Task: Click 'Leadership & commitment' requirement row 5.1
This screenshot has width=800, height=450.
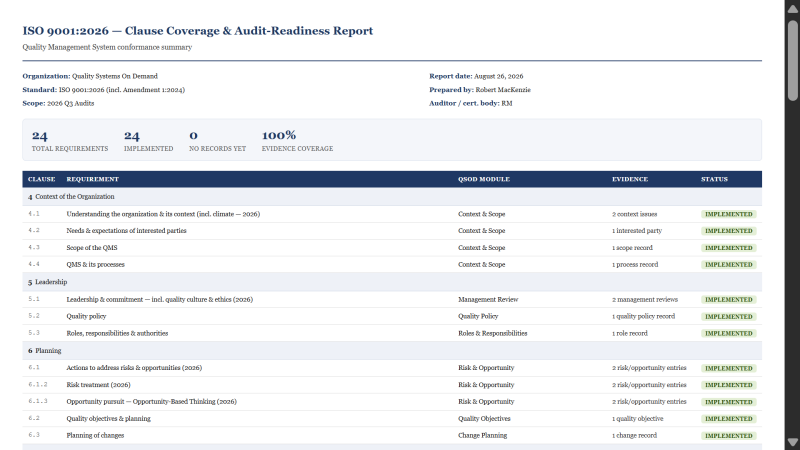Action: point(160,299)
